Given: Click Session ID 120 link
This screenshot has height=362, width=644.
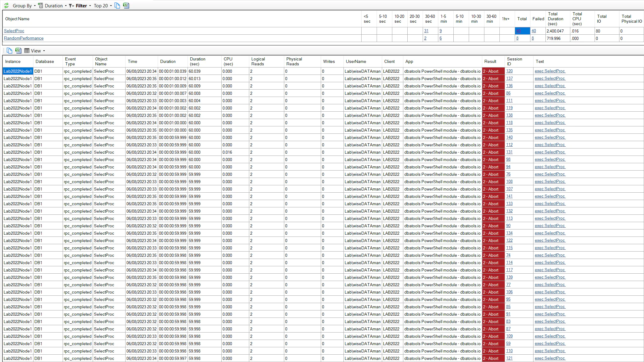Looking at the screenshot, I should tap(509, 71).
